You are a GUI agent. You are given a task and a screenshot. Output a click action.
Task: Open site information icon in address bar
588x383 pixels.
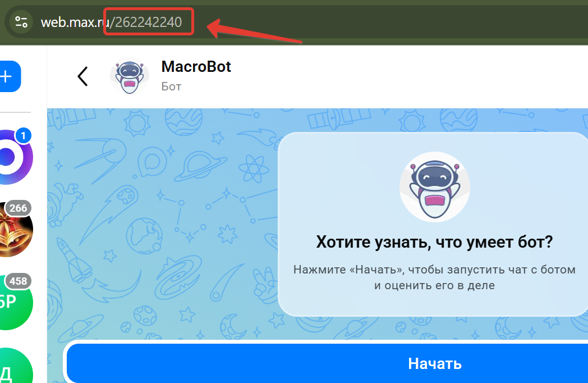pos(21,22)
